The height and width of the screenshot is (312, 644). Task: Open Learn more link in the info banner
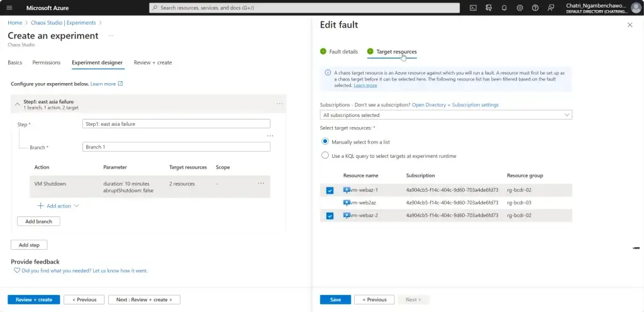pos(365,86)
